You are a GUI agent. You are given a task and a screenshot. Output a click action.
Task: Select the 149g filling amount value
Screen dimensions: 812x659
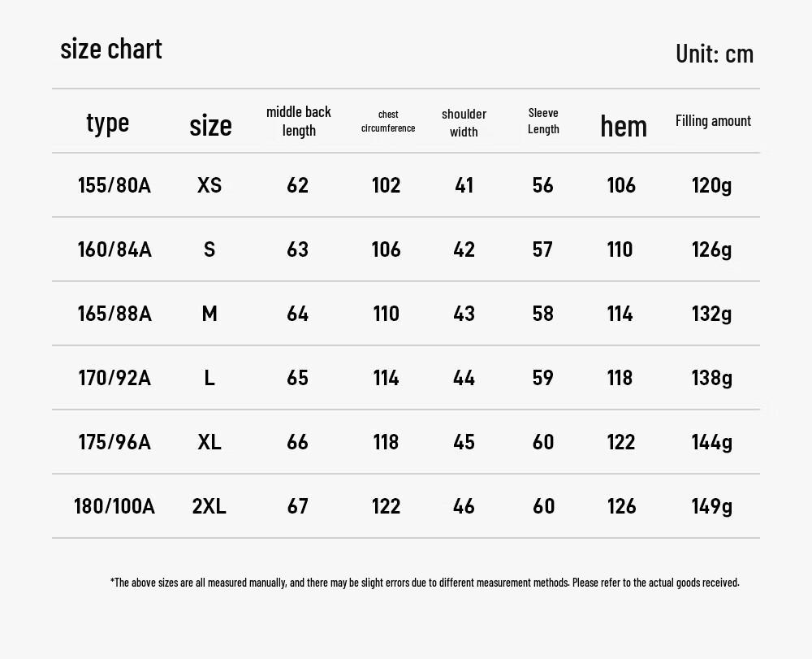click(x=712, y=506)
